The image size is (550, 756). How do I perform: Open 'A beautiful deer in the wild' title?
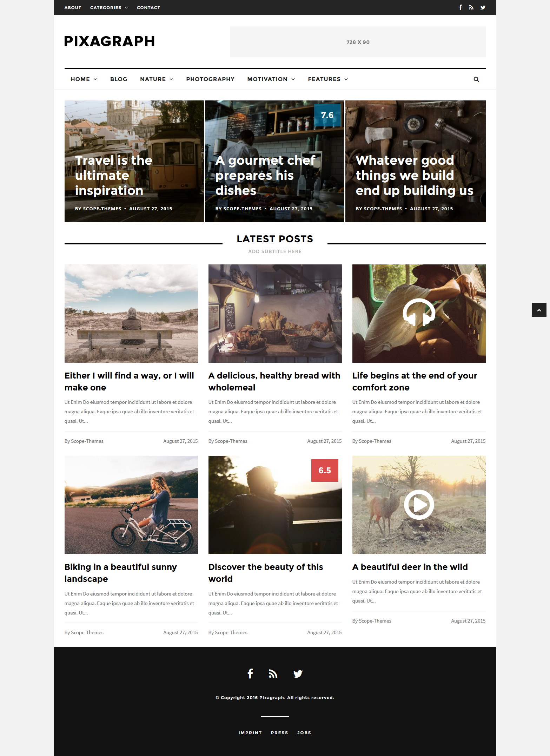point(410,567)
